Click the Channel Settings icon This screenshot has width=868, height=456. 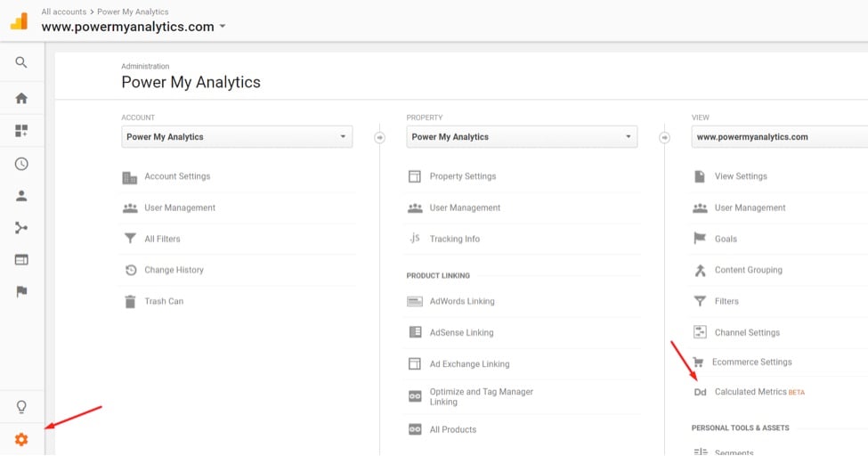700,332
